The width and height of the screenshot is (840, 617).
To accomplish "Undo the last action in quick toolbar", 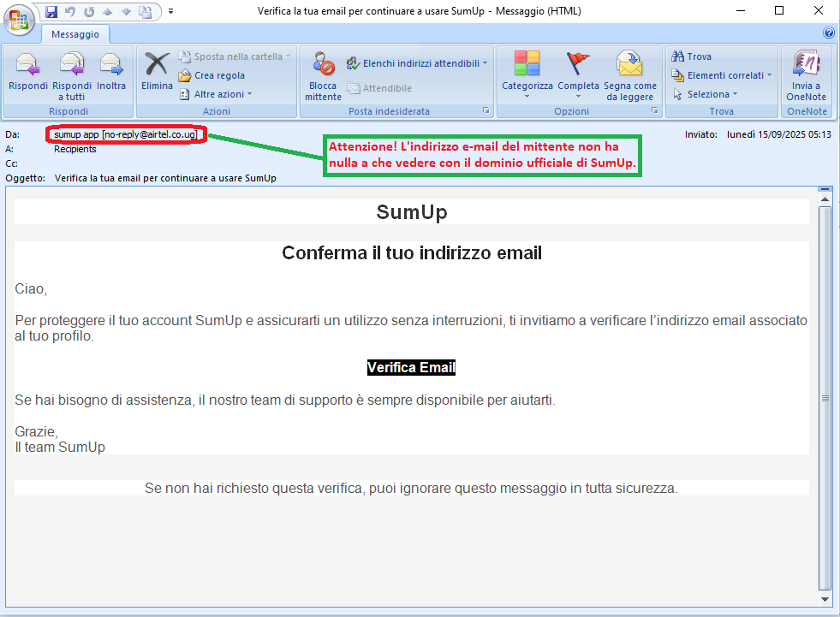I will coord(69,11).
